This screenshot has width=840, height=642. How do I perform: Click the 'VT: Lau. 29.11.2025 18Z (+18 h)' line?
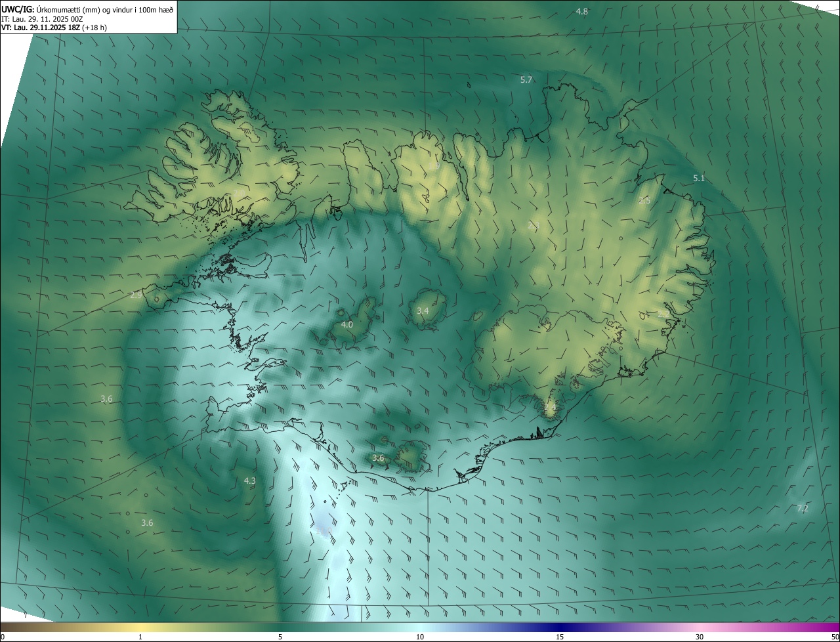click(x=54, y=28)
